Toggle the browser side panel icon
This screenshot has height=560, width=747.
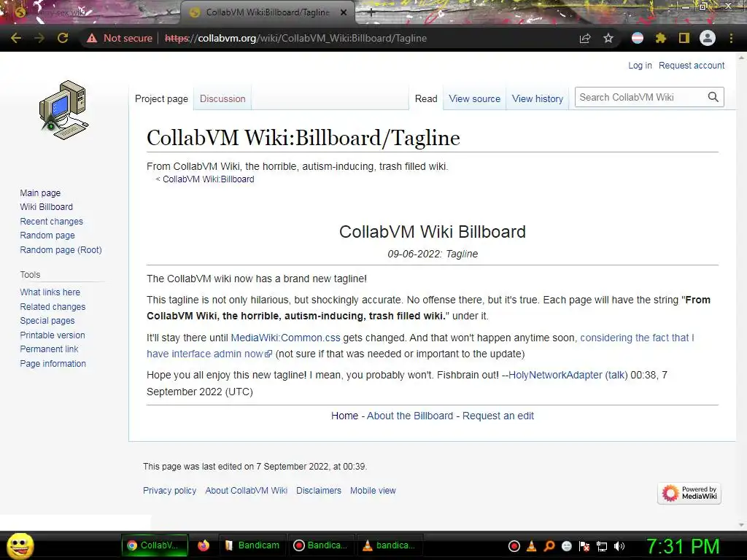(x=684, y=38)
